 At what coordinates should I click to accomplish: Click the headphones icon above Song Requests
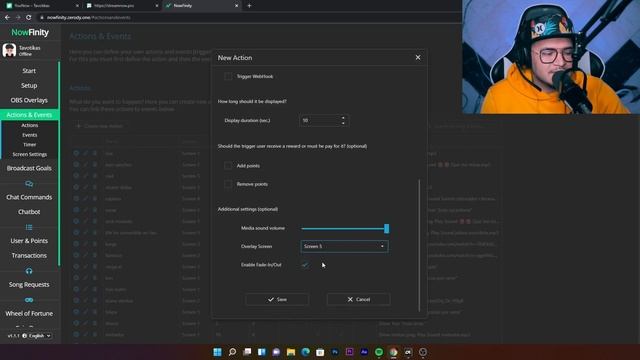pyautogui.click(x=29, y=271)
